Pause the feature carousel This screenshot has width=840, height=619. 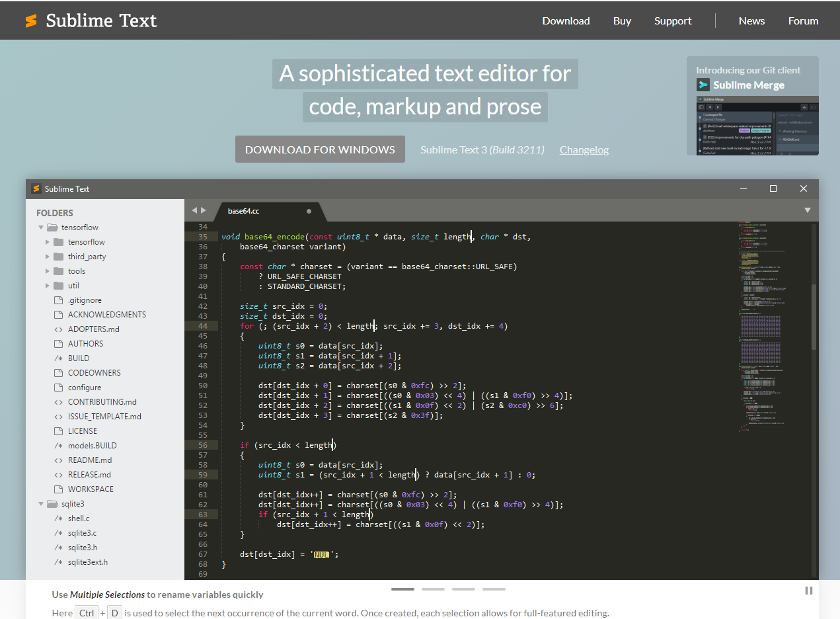(x=808, y=591)
